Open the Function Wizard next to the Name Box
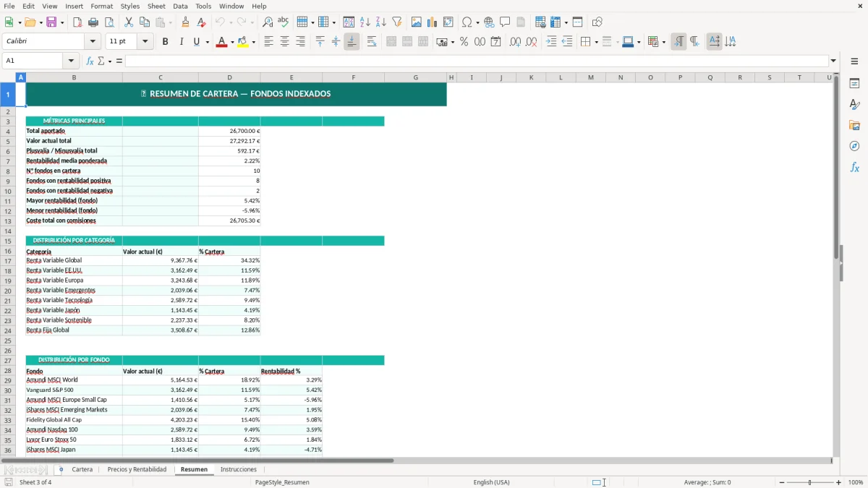The height and width of the screenshot is (488, 868). 90,61
